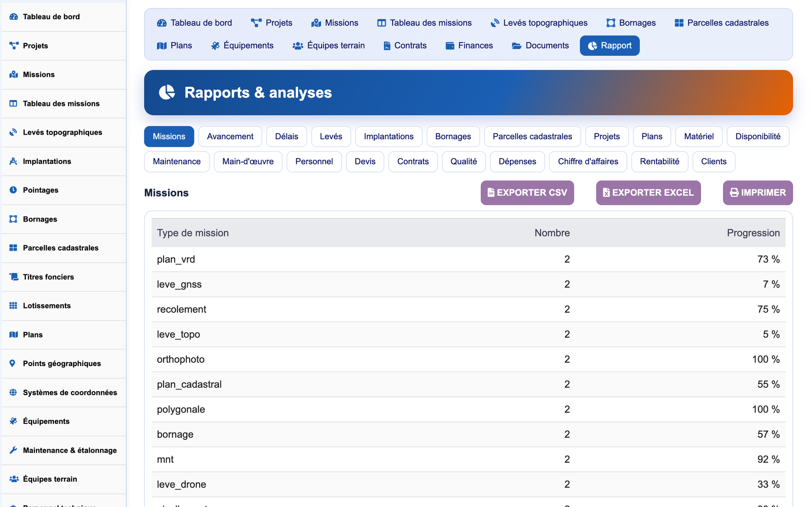Switch to the Levés report tab
812x507 pixels.
coord(331,136)
